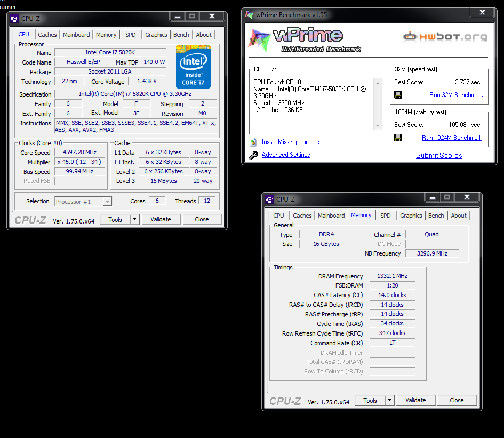The height and width of the screenshot is (438, 504).
Task: Click Close button in CPU-Z Memory window
Action: point(457,400)
